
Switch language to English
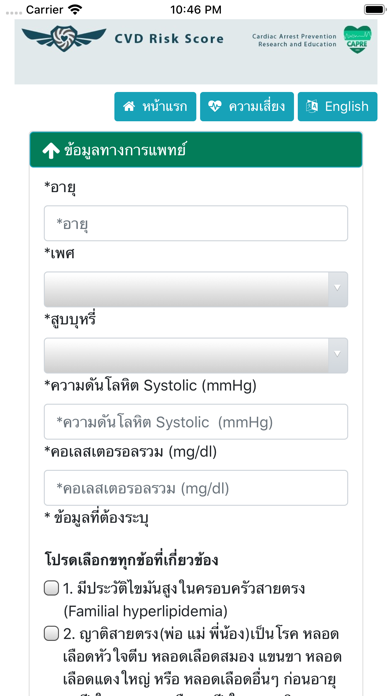pyautogui.click(x=337, y=107)
